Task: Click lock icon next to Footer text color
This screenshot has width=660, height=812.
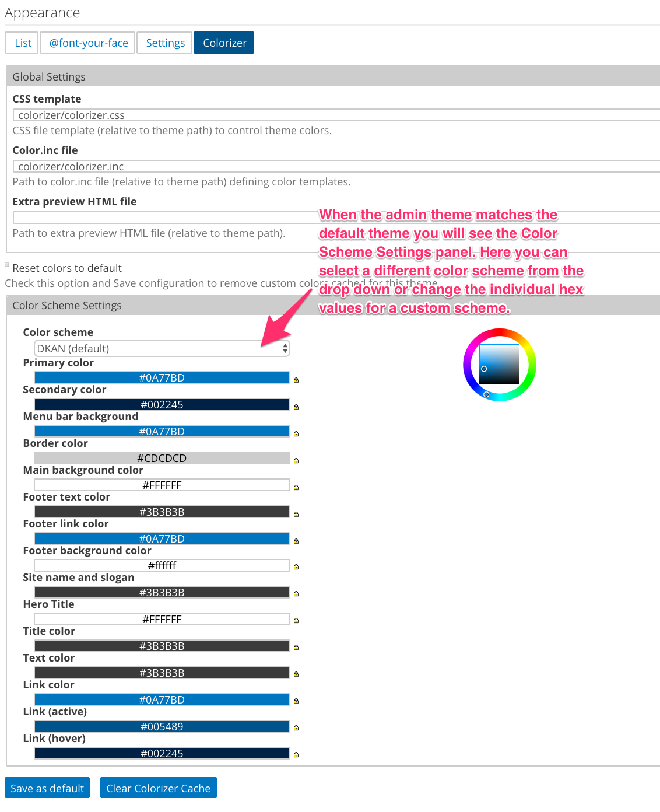Action: coord(296,514)
